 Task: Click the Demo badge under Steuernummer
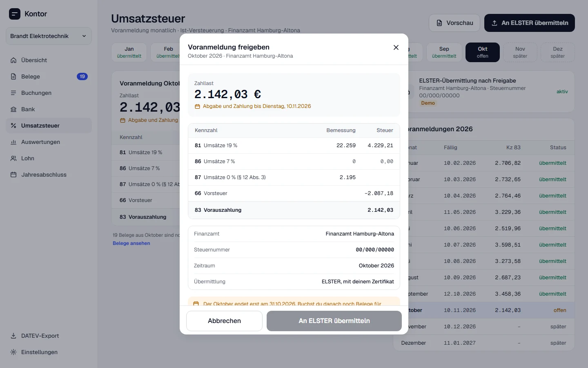click(x=428, y=103)
